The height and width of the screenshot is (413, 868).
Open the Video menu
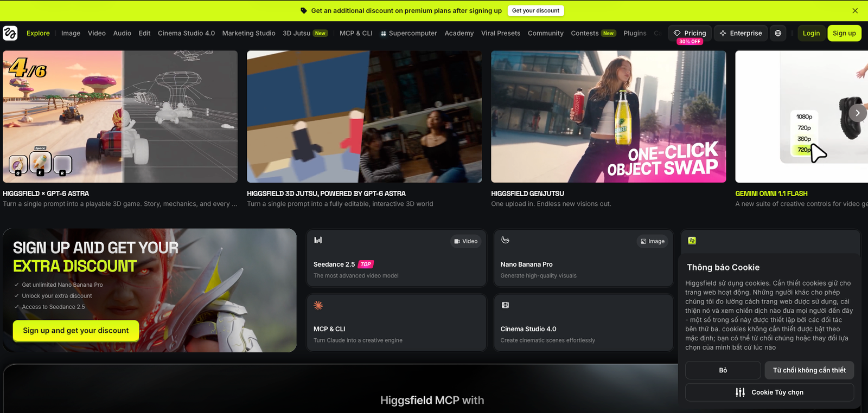97,33
